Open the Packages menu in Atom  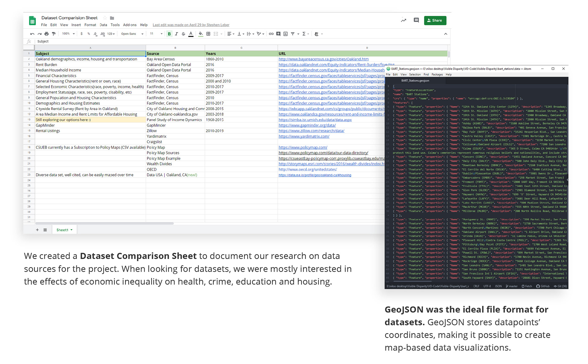click(437, 75)
